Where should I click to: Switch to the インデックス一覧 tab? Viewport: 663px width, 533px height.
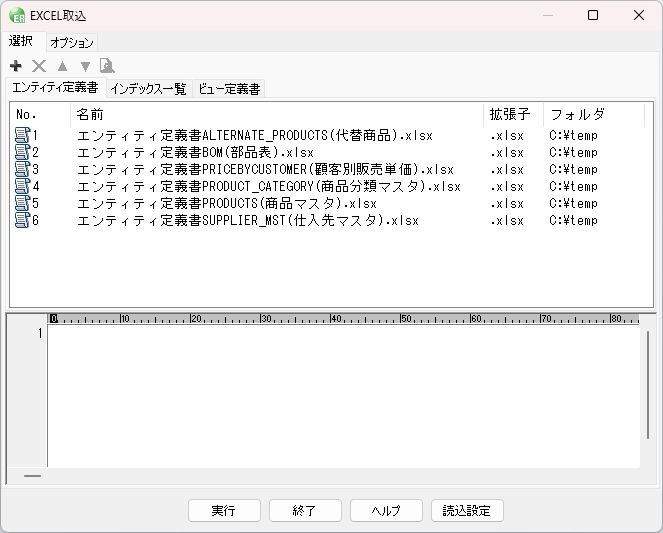(148, 89)
